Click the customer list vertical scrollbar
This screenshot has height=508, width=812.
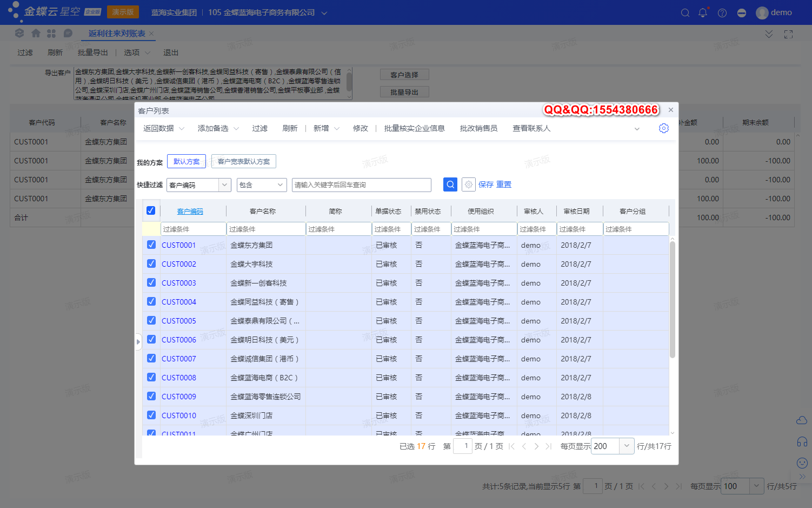673,300
